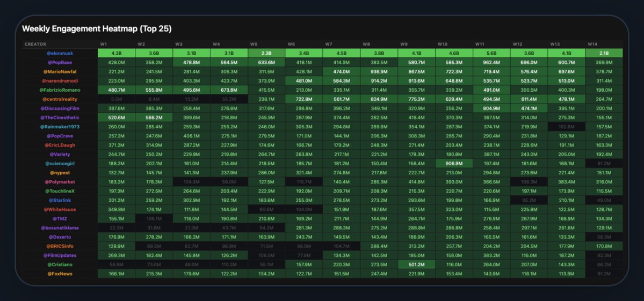The height and width of the screenshot is (301, 644).
Task: Click the 371.2M cell for @EricLDaugh
Action: click(116, 145)
